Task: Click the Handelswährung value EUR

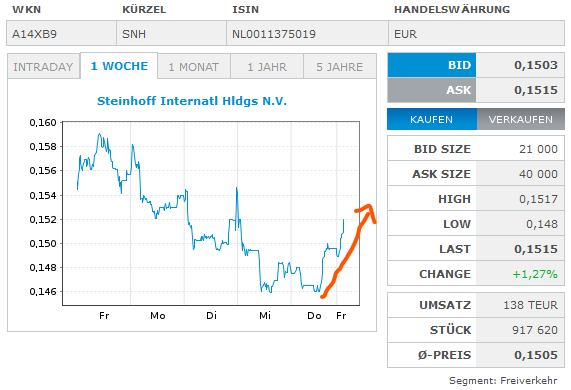Action: 405,34
